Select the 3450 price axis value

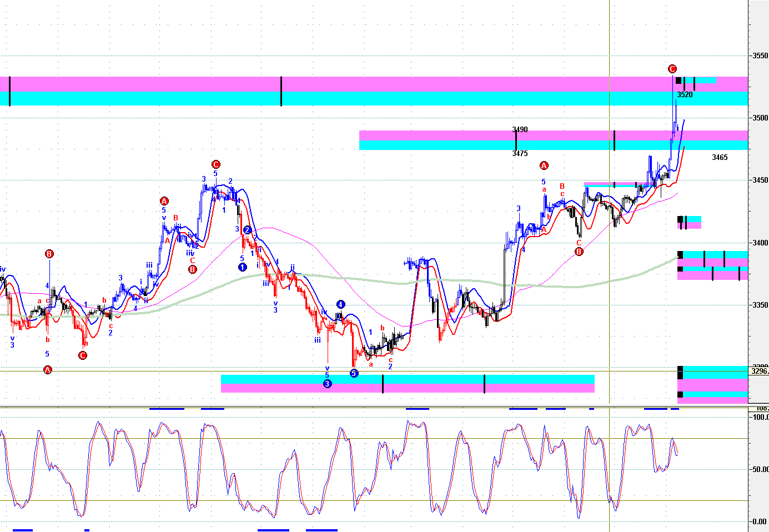(x=760, y=180)
